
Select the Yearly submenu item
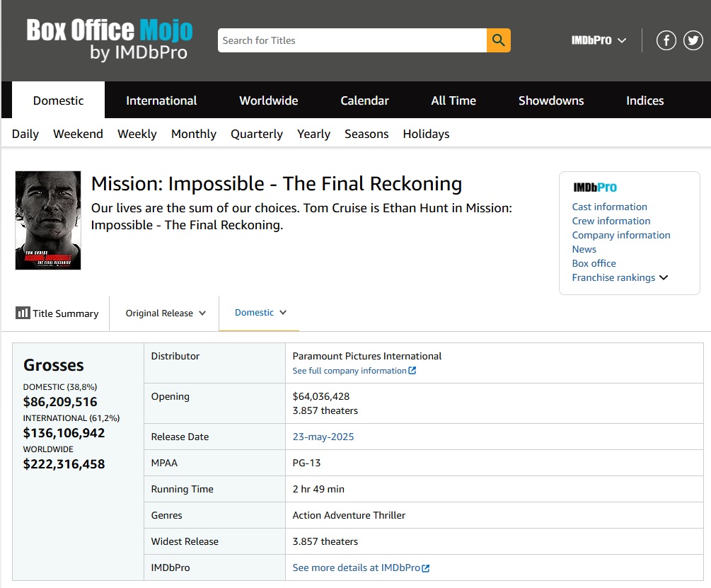[x=313, y=134]
